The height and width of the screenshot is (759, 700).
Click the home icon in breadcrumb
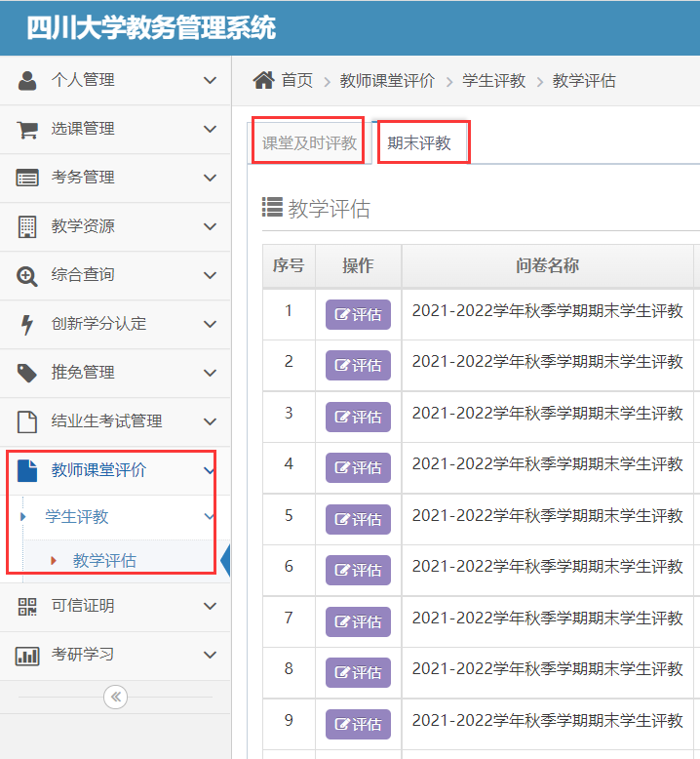click(x=263, y=80)
